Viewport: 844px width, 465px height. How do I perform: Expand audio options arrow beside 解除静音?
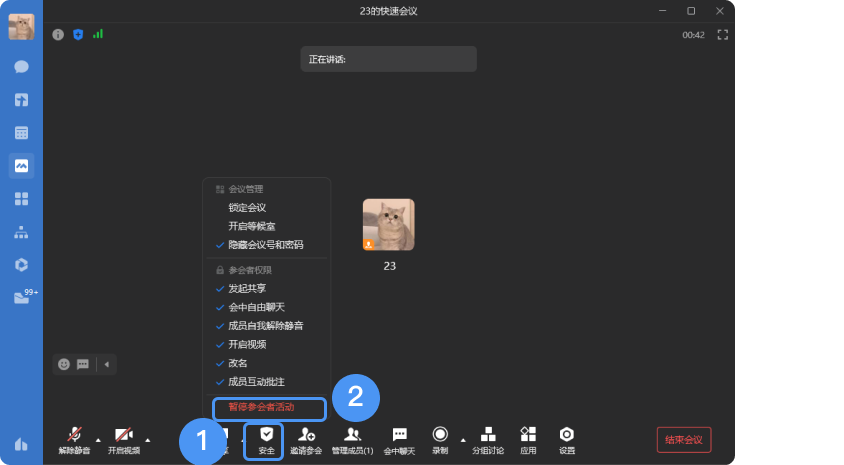97,439
